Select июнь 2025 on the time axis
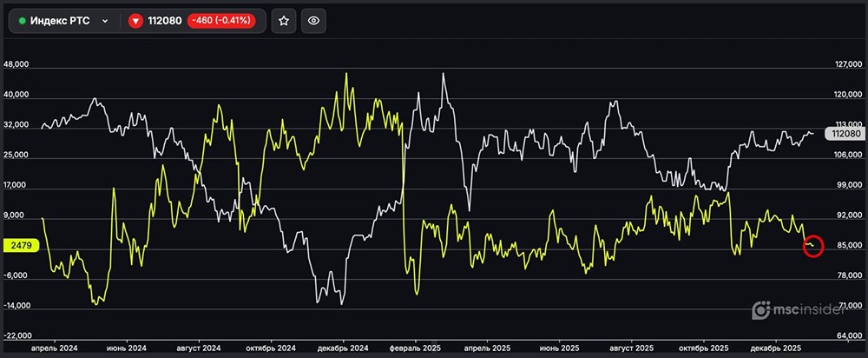Viewport: 868px width, 358px height. 559,348
